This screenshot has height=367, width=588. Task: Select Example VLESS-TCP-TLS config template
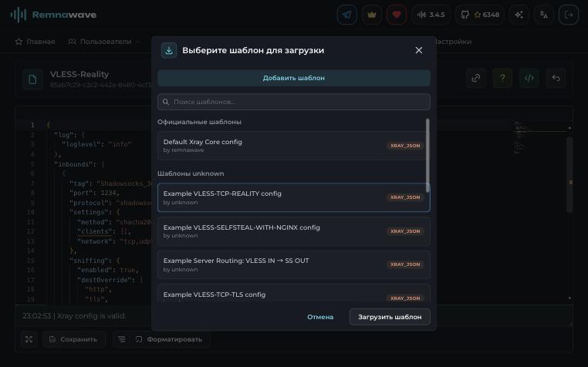[294, 294]
